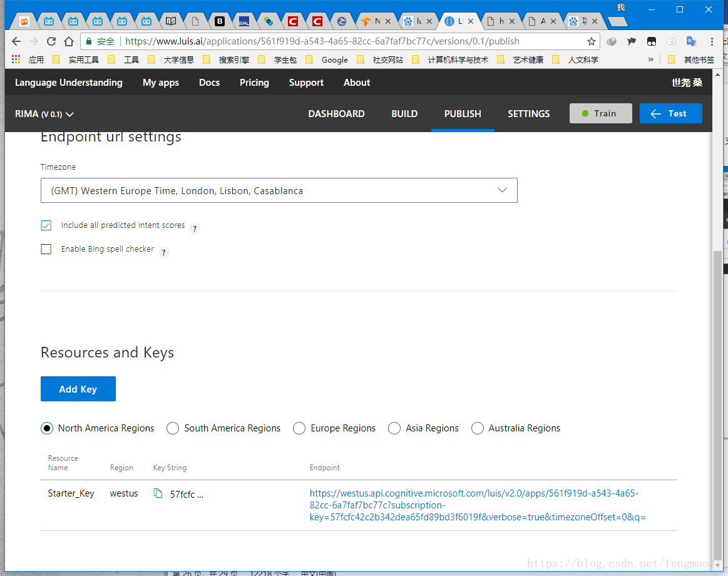The width and height of the screenshot is (728, 576).
Task: Click the Tampermonkey-style black extension icon
Action: coord(652,41)
